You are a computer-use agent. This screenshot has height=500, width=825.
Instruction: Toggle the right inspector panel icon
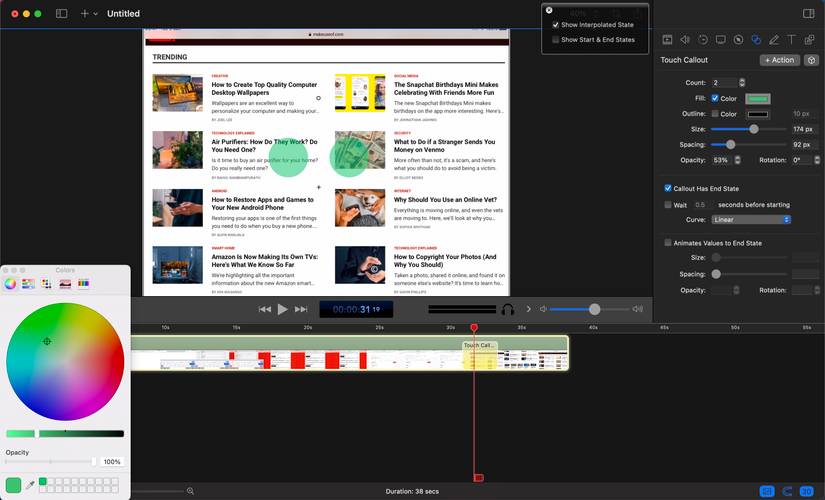pyautogui.click(x=809, y=14)
